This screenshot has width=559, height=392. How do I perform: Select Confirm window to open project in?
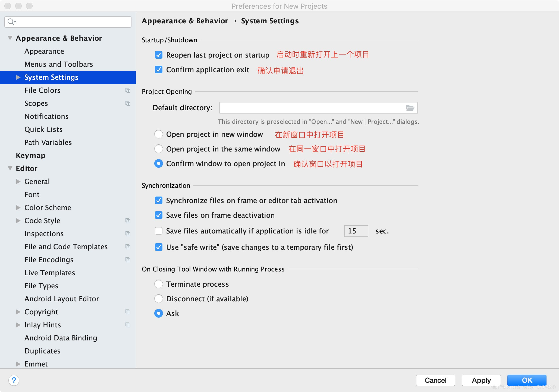point(159,163)
